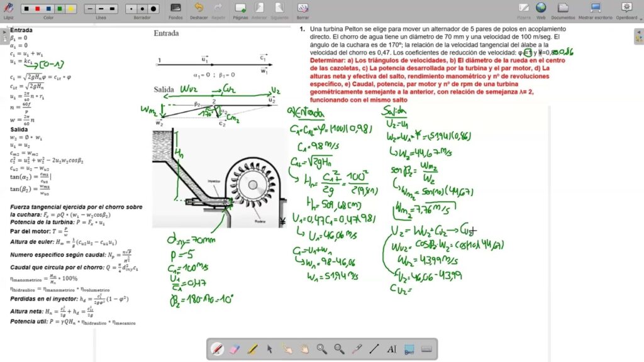Click Deshacer to undo last stroke

click(x=199, y=9)
